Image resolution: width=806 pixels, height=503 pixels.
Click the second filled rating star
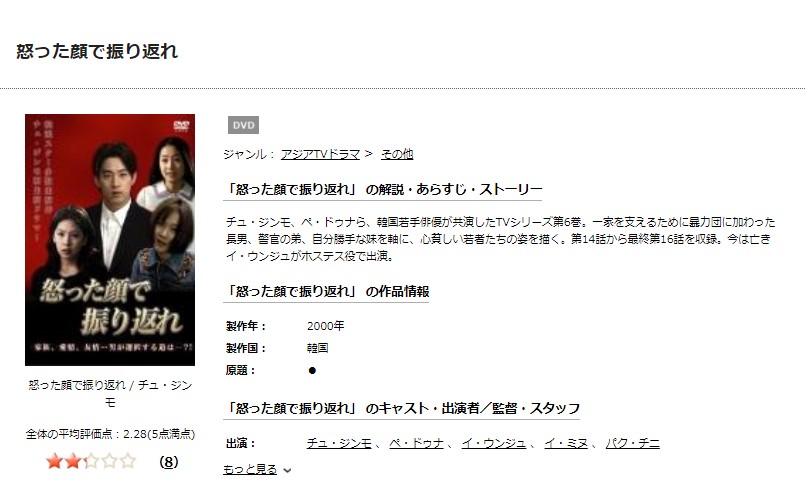tap(72, 461)
